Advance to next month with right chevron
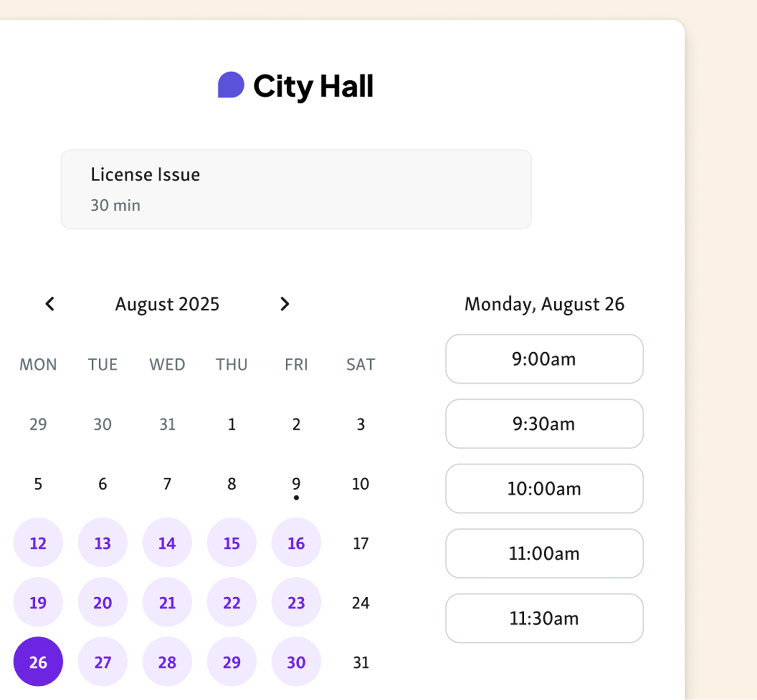 284,304
